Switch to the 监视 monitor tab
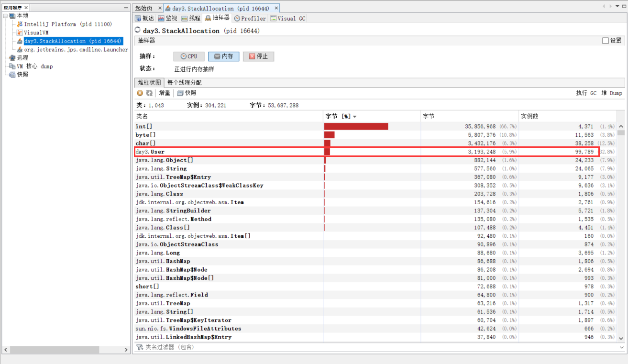 coord(167,18)
